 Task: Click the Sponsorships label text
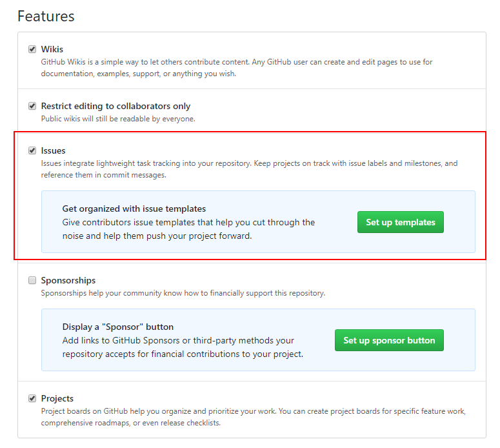[x=68, y=280]
